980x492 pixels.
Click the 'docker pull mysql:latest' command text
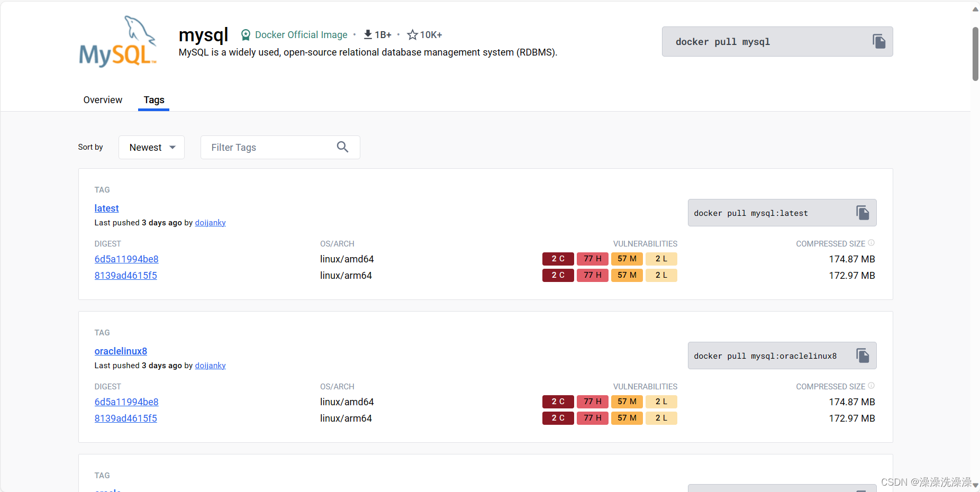click(751, 213)
